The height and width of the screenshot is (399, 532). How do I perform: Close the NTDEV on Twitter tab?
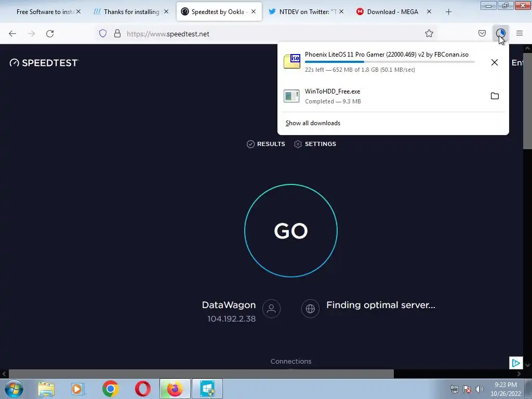(x=341, y=11)
